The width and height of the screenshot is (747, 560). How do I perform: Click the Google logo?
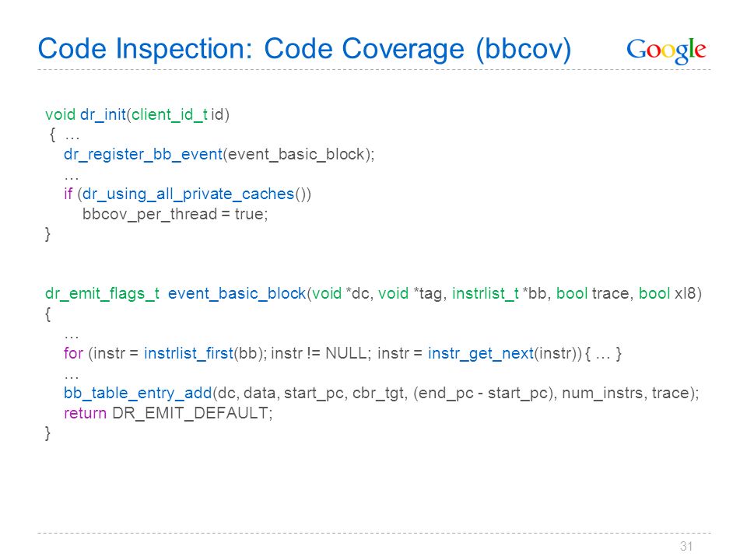666,51
